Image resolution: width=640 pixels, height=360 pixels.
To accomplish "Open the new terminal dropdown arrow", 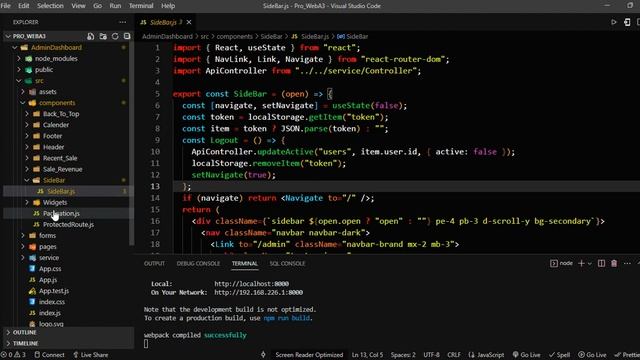I will tap(589, 264).
